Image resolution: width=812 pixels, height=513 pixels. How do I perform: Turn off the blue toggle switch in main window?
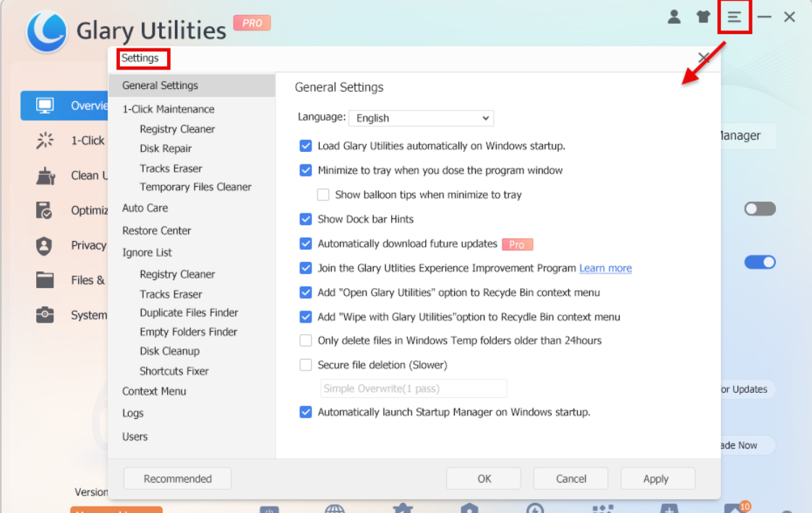click(760, 262)
